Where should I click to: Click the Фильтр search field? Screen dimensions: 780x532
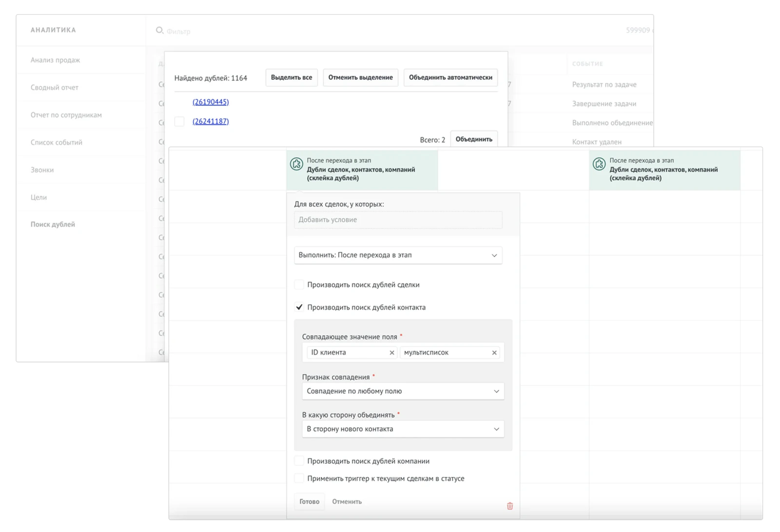[178, 31]
